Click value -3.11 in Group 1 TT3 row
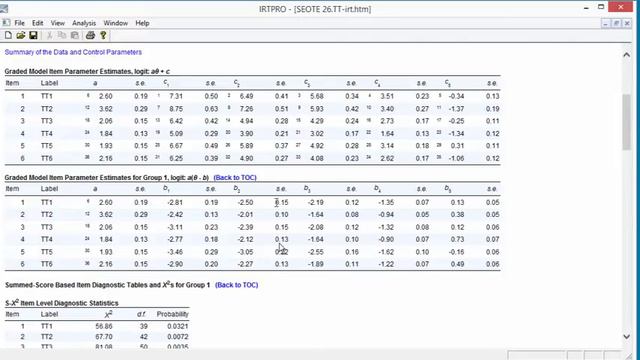The height and width of the screenshot is (360, 640). 175,227
